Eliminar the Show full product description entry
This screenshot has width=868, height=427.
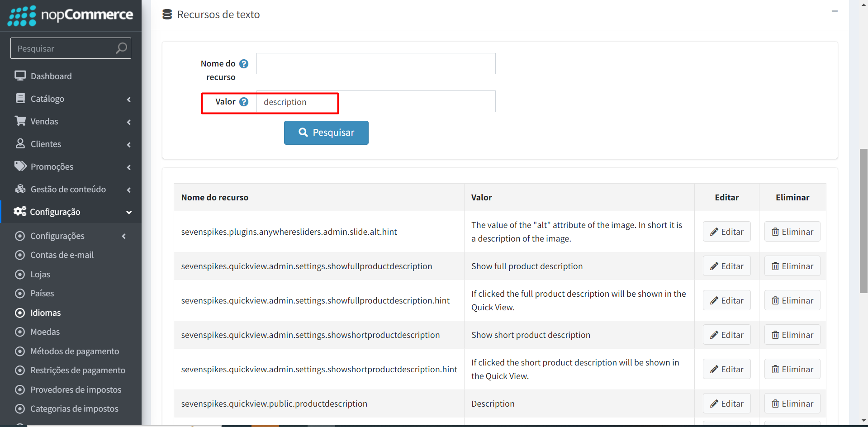click(x=792, y=266)
